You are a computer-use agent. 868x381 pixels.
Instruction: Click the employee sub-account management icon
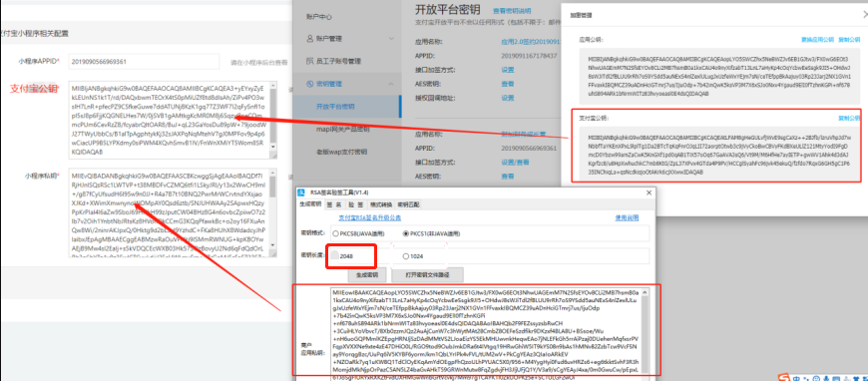point(310,61)
